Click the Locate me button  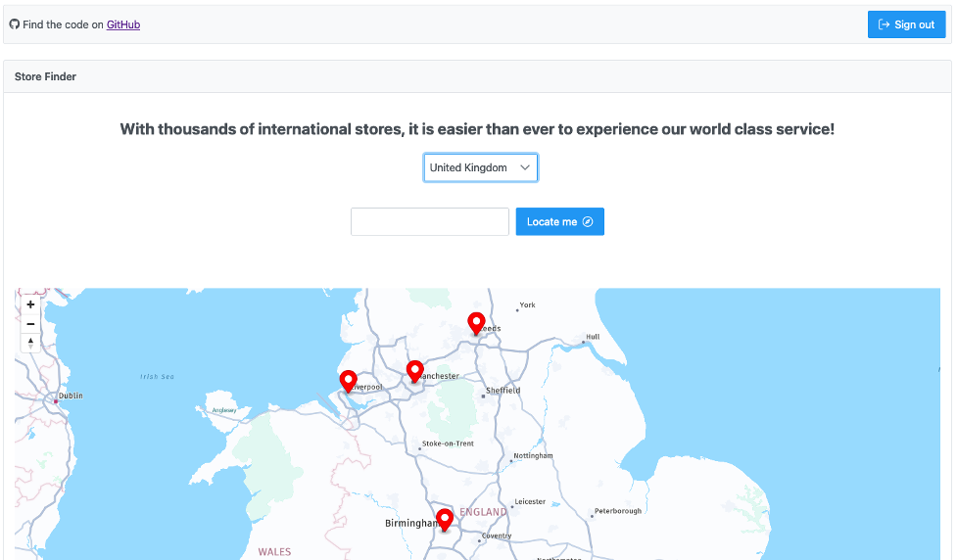point(559,221)
